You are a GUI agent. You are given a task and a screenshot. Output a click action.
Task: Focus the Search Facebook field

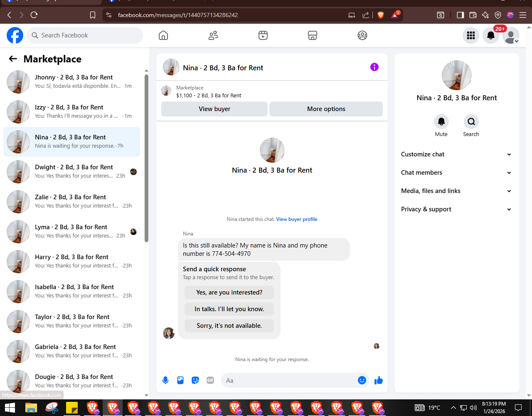(85, 35)
